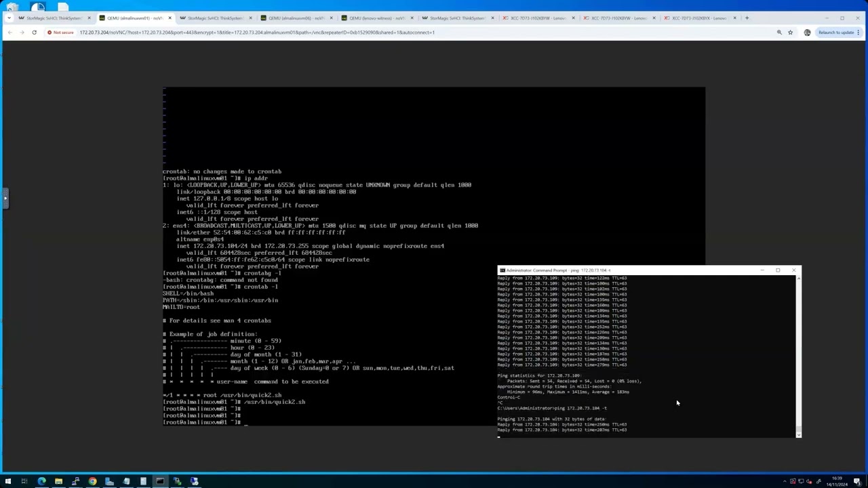Click the Not secure site indicator
This screenshot has height=488, width=868.
60,32
